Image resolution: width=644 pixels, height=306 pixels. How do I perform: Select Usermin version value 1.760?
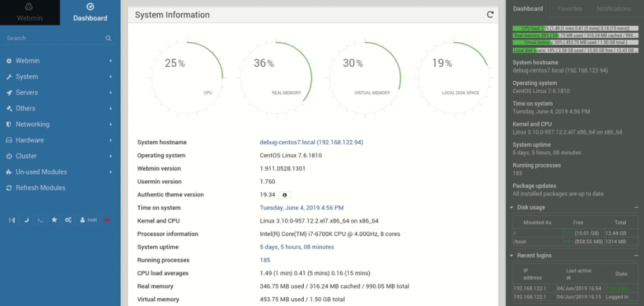(267, 182)
